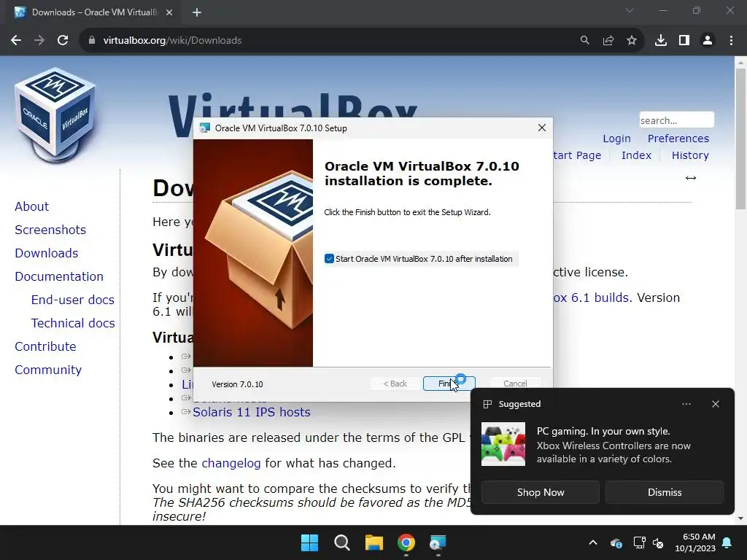747x560 pixels.
Task: Click the Login link
Action: (x=616, y=139)
